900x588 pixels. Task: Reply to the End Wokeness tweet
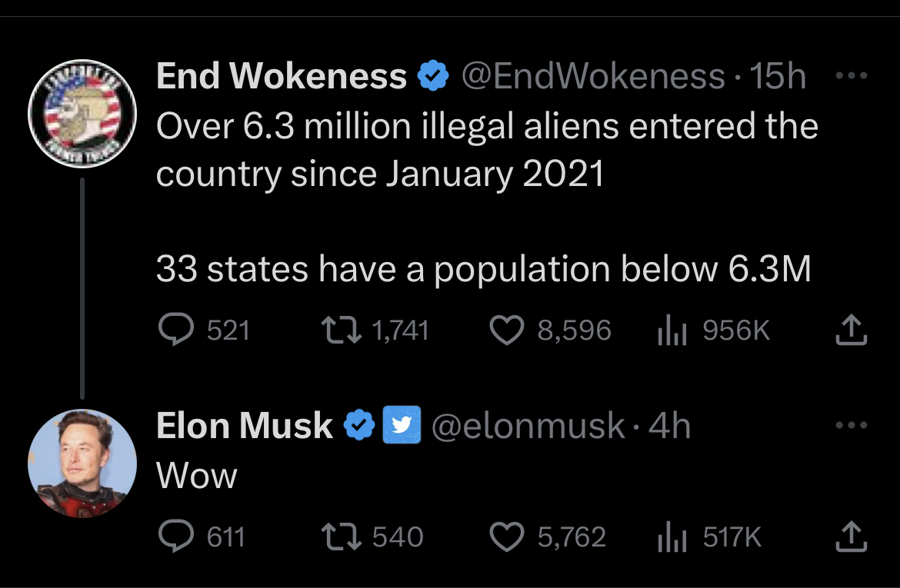click(x=175, y=331)
